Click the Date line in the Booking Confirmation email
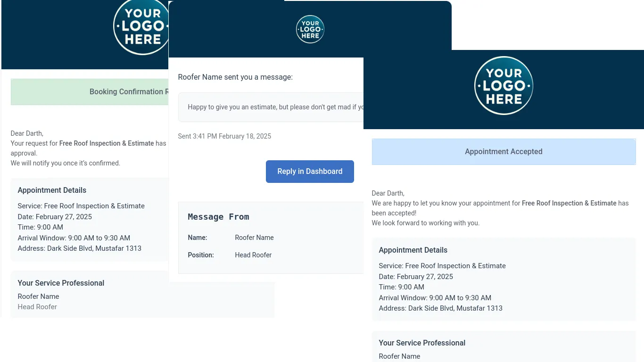Screen dimensions: 644x362 pyautogui.click(x=55, y=217)
